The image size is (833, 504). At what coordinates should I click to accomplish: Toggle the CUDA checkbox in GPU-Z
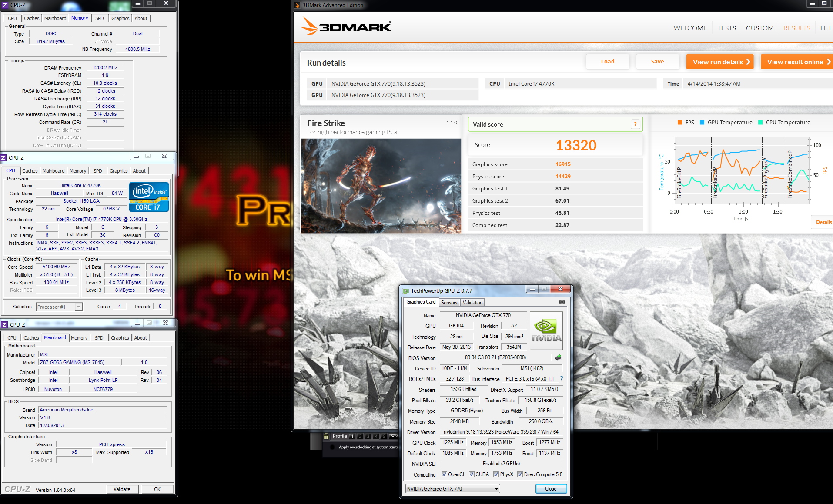472,474
